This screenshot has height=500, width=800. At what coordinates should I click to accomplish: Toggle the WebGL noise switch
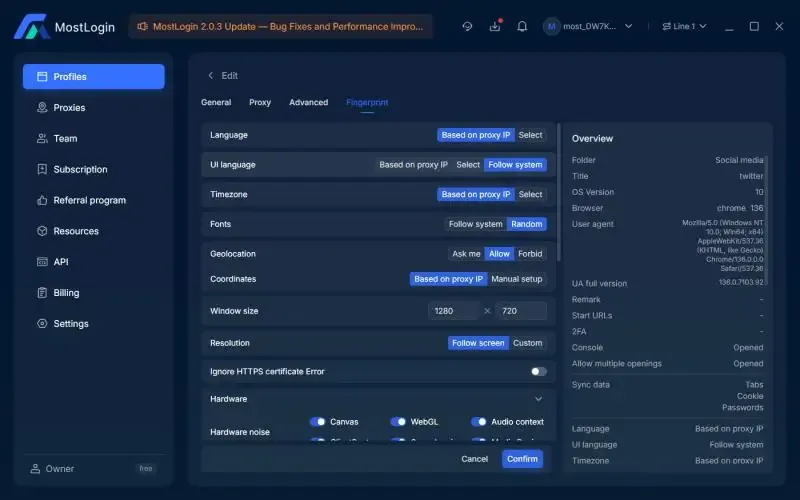398,421
